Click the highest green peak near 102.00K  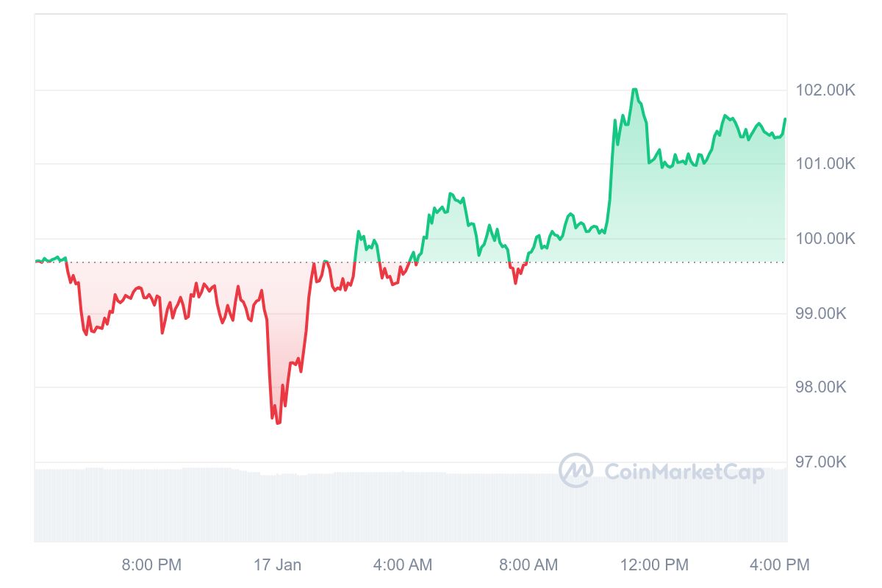634,90
